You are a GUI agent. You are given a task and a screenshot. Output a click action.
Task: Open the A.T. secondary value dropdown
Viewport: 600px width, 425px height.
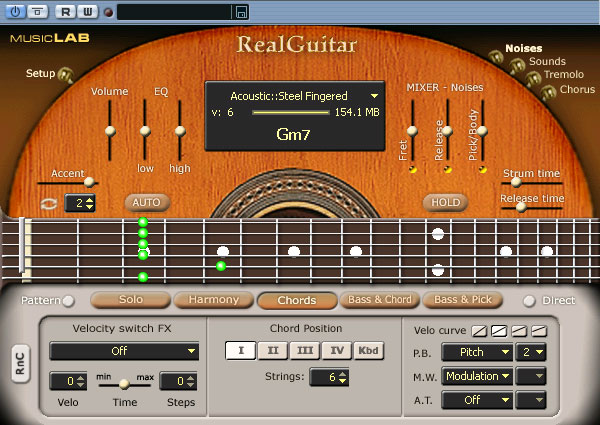point(531,400)
